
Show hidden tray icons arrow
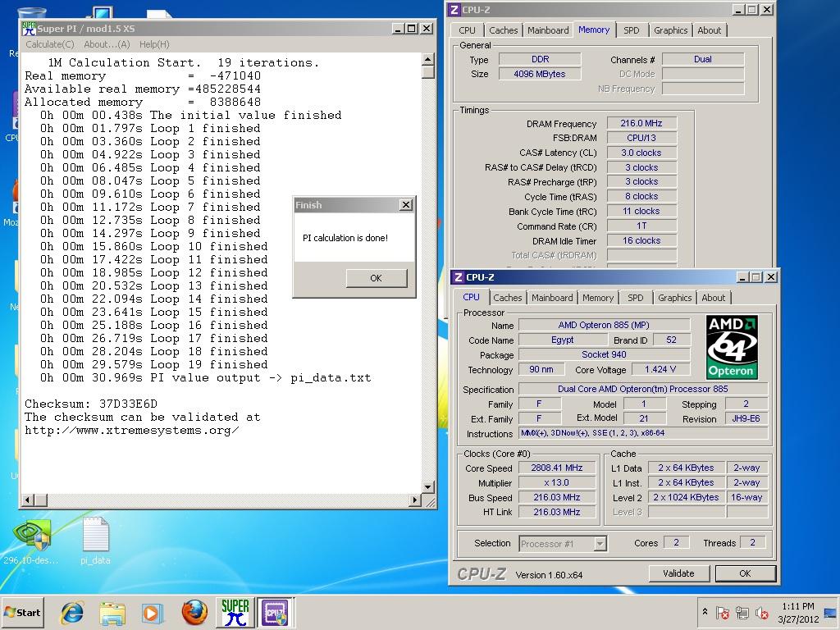coord(705,611)
